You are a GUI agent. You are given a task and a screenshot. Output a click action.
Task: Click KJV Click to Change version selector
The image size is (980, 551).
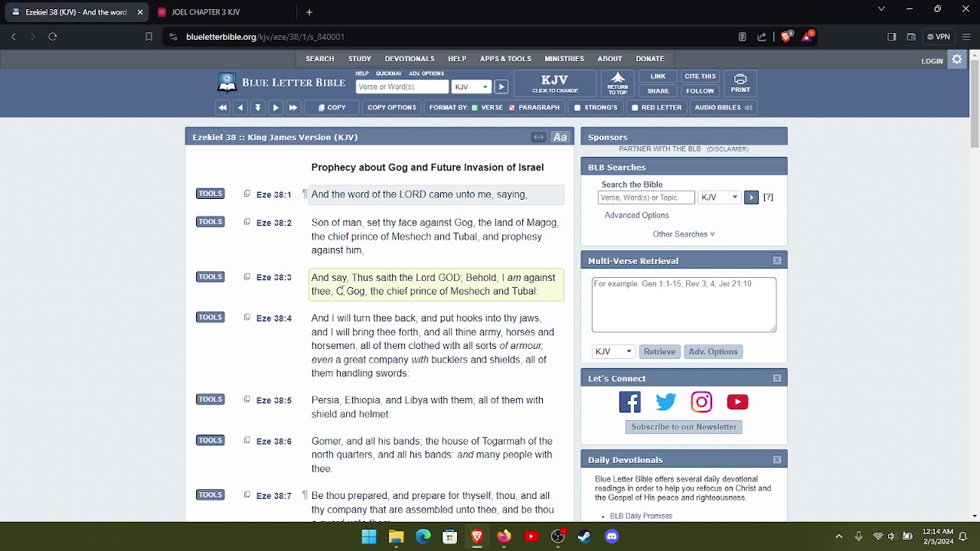[x=555, y=83]
